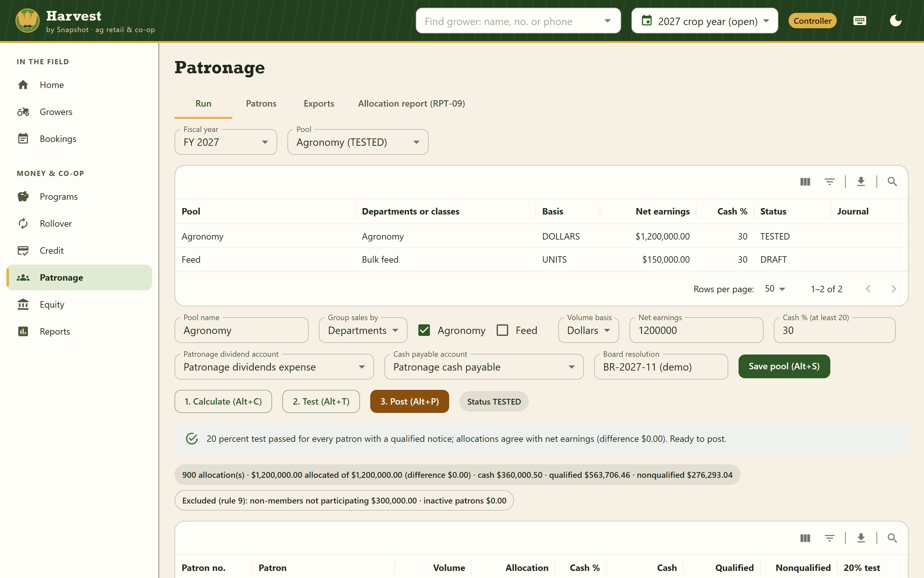Click the Home house icon in sidebar
924x578 pixels.
23,85
